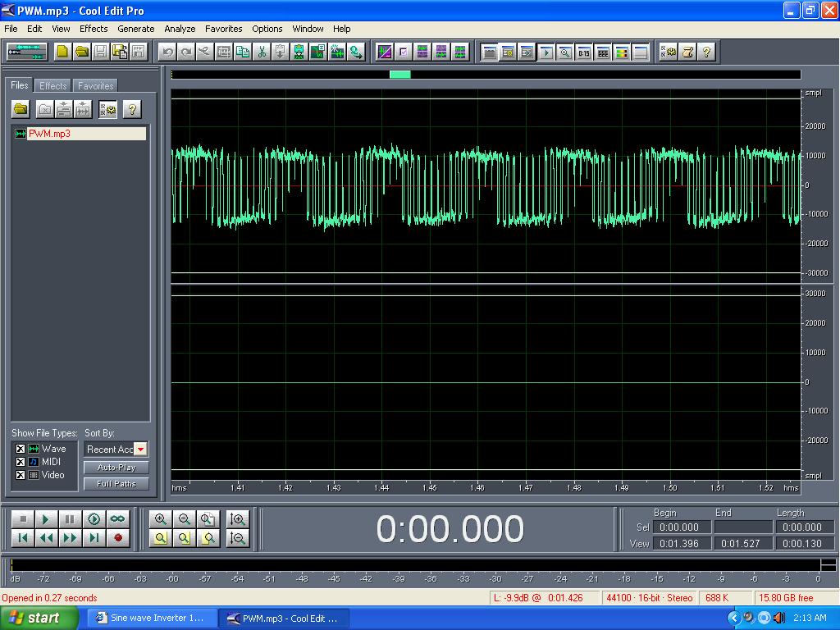Click the large 0:00.000 time display
Viewport: 840px width, 630px height.
(x=450, y=529)
